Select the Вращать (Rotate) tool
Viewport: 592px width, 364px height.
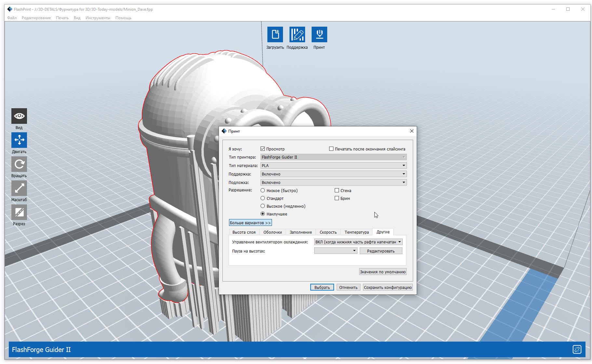19,164
